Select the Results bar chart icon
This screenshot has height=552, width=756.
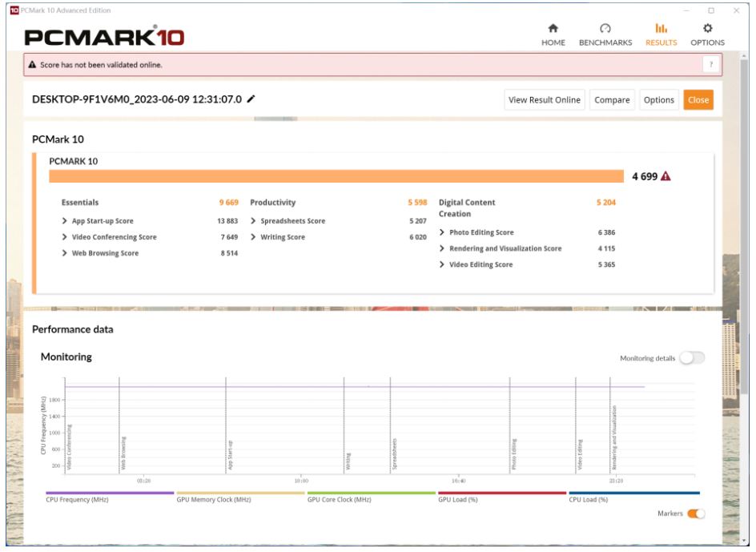click(x=661, y=28)
